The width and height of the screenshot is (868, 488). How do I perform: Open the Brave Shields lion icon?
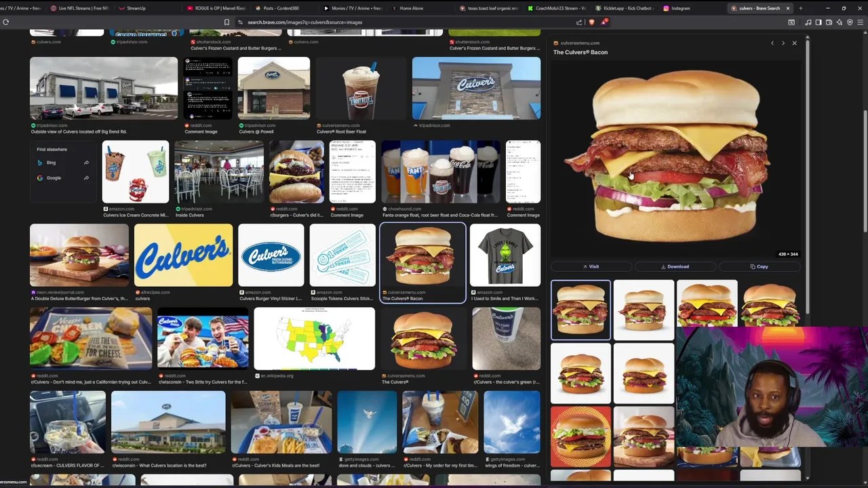coord(591,22)
